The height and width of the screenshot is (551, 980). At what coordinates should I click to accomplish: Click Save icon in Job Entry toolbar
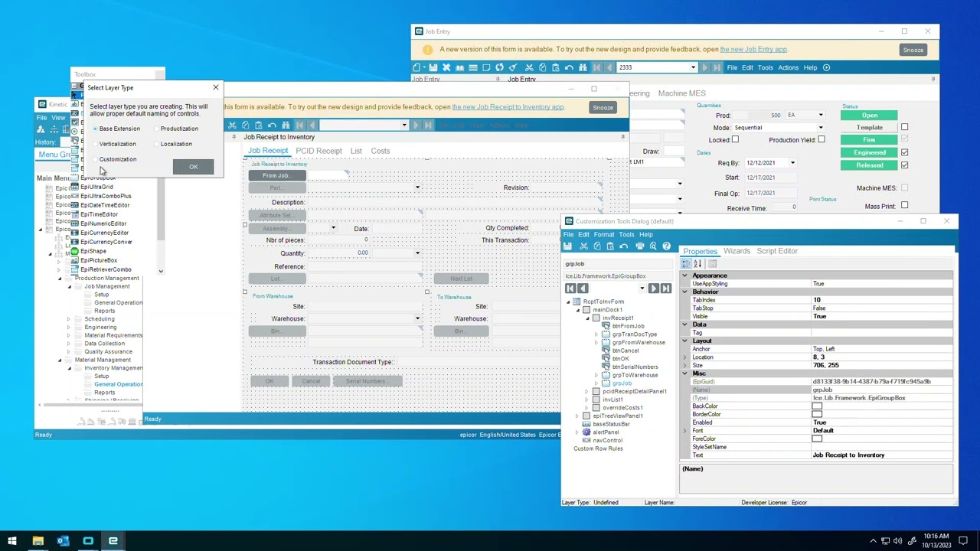point(433,67)
